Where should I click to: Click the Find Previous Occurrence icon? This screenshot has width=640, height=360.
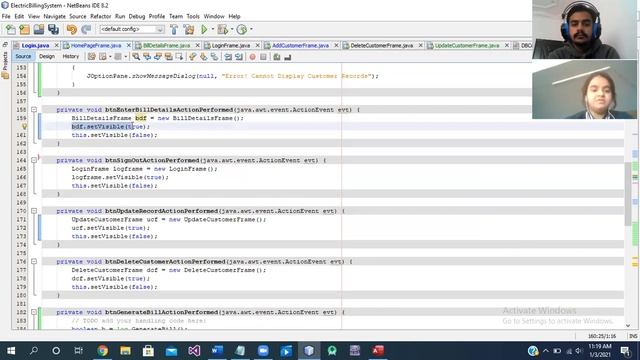147,57
